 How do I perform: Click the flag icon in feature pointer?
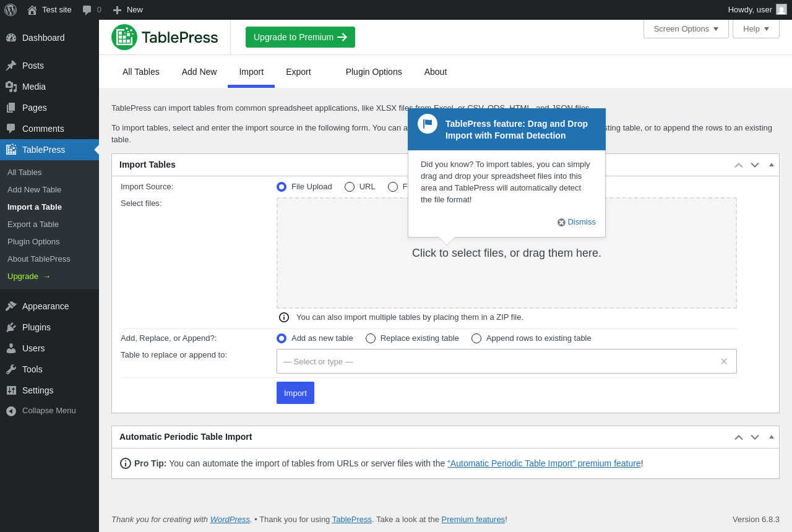tap(428, 124)
